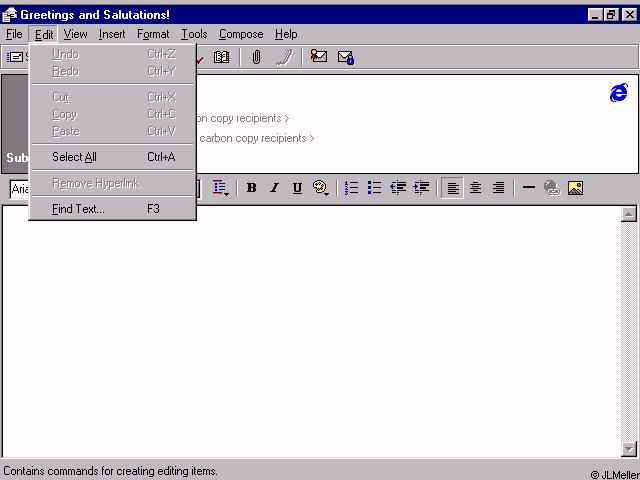Click the scrollbar up arrow
The image size is (640, 480).
pyautogui.click(x=629, y=214)
